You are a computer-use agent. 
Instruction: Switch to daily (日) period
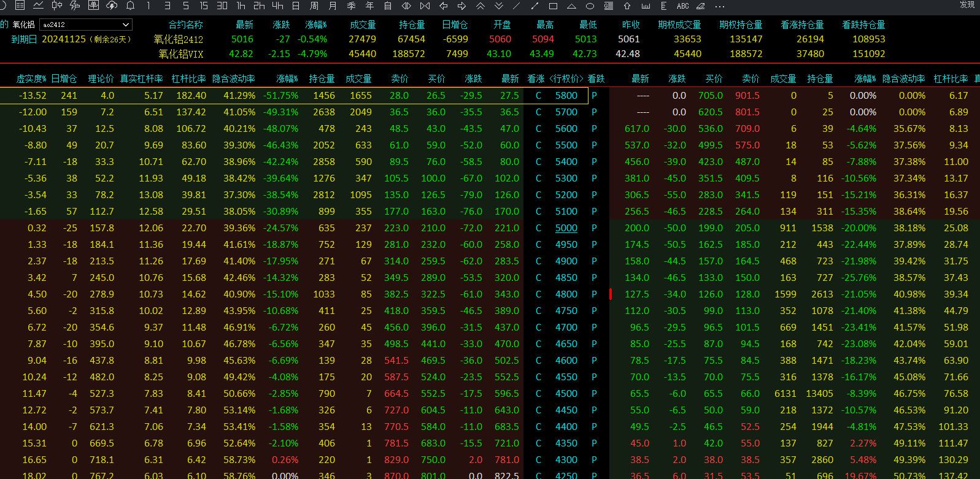point(296,6)
